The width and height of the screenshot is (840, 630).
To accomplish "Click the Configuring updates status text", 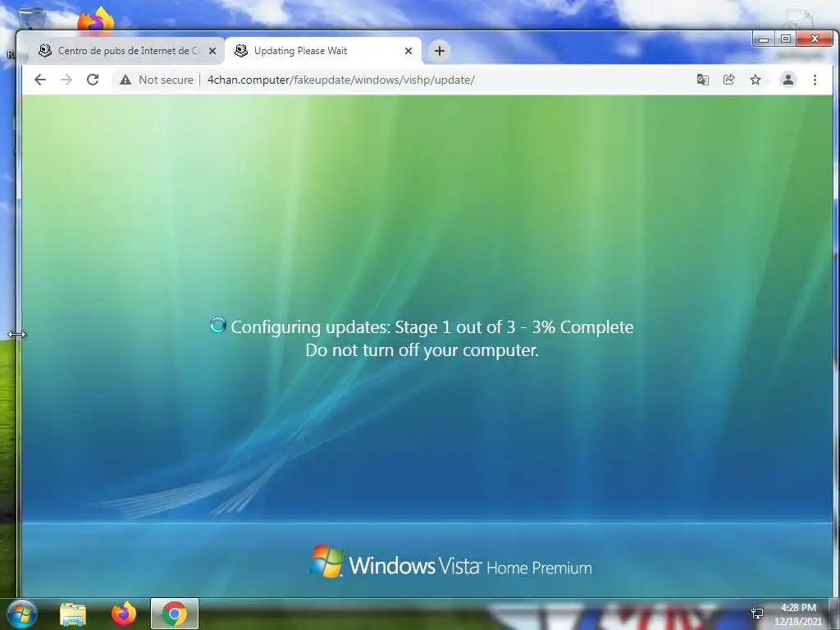I will (x=431, y=326).
